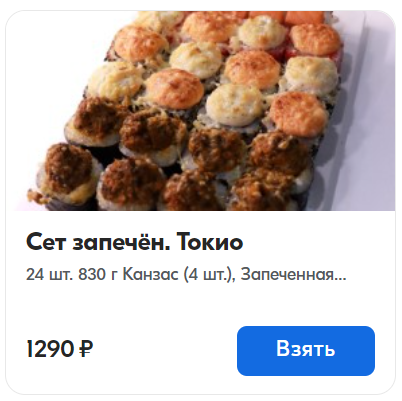Screen dimensions: 402x401
Task: Click the number 1290 in the price
Action: point(50,349)
